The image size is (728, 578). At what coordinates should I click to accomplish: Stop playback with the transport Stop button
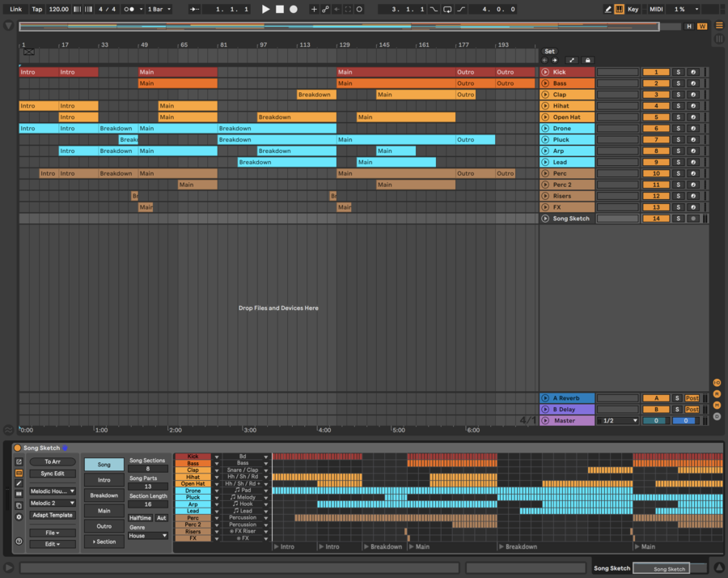280,9
